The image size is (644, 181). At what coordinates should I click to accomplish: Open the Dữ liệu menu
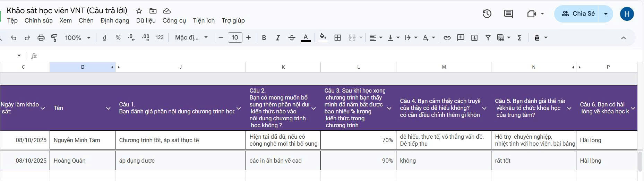coord(146,20)
